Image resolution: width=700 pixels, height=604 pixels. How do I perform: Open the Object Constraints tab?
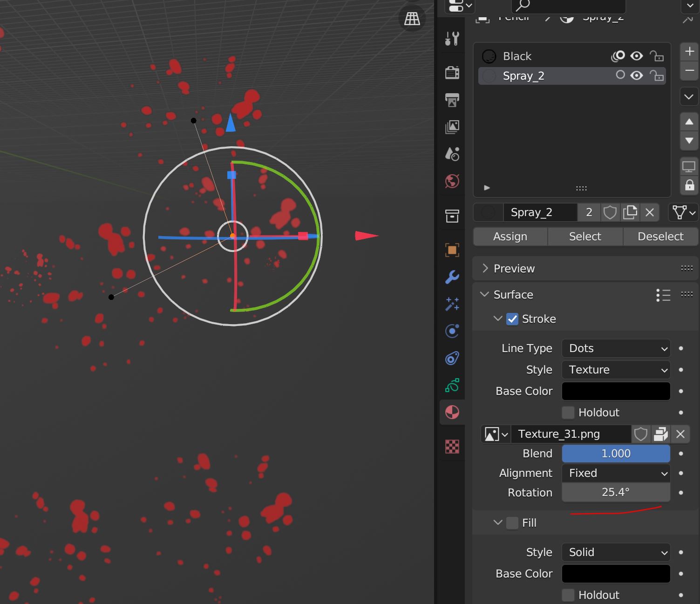tap(452, 358)
